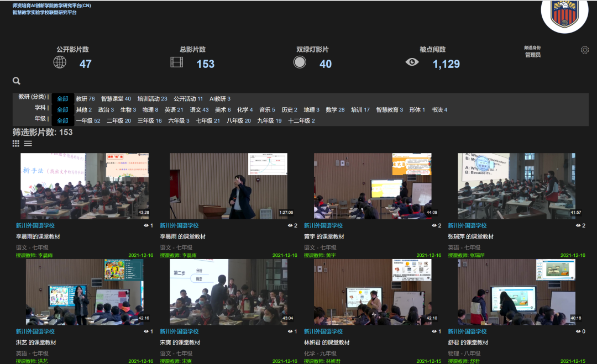Image resolution: width=597 pixels, height=364 pixels.
Task: Click the film strip icon for 总影片数
Action: pyautogui.click(x=176, y=62)
